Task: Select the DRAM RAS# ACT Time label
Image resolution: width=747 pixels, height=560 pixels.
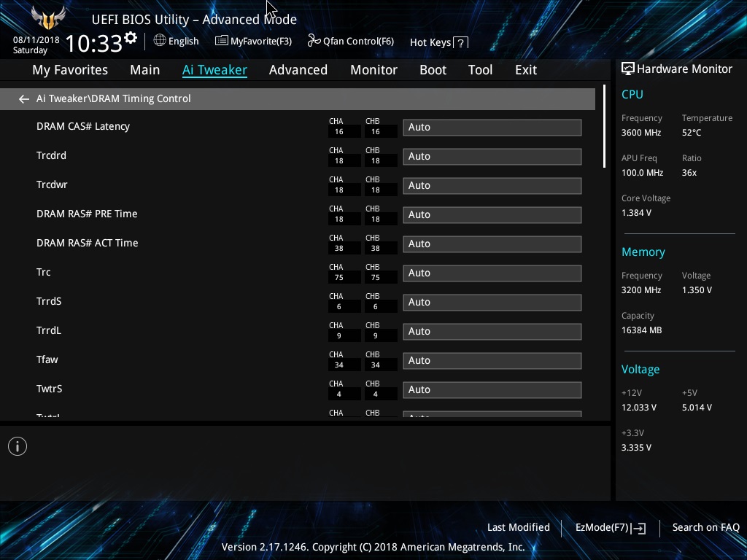Action: (88, 243)
